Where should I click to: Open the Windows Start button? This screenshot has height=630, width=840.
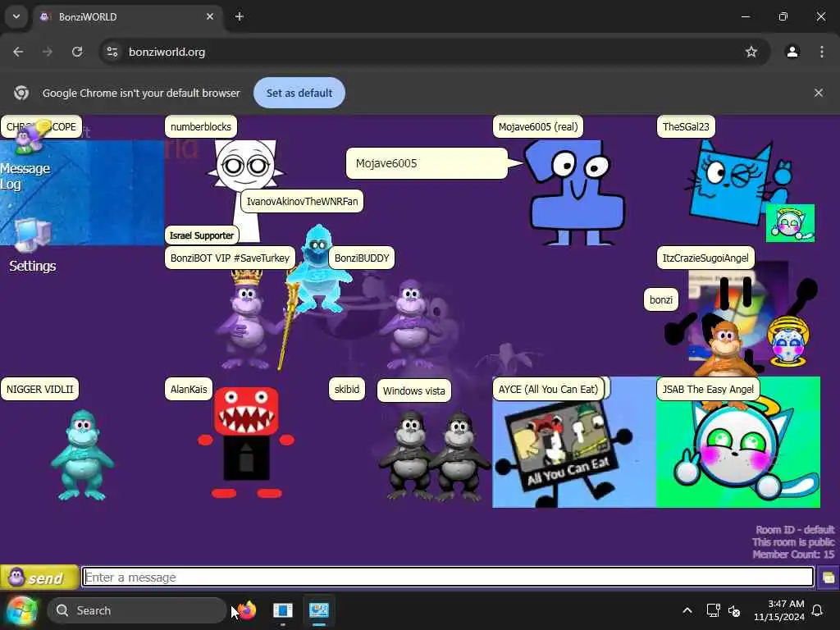click(22, 610)
